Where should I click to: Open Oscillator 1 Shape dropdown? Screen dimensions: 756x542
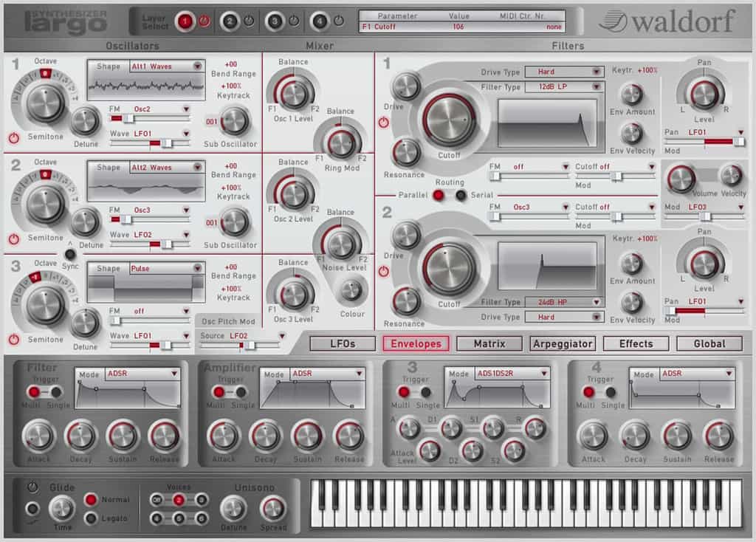click(166, 66)
